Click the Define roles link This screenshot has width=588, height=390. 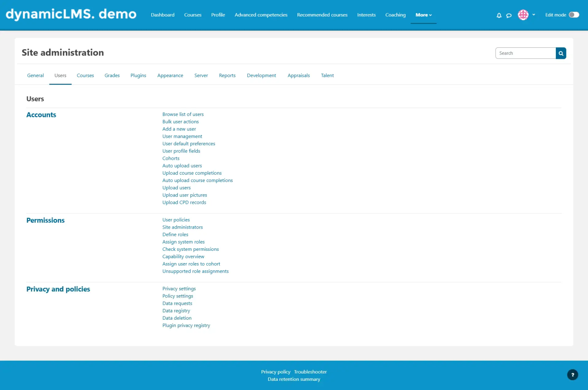click(175, 234)
